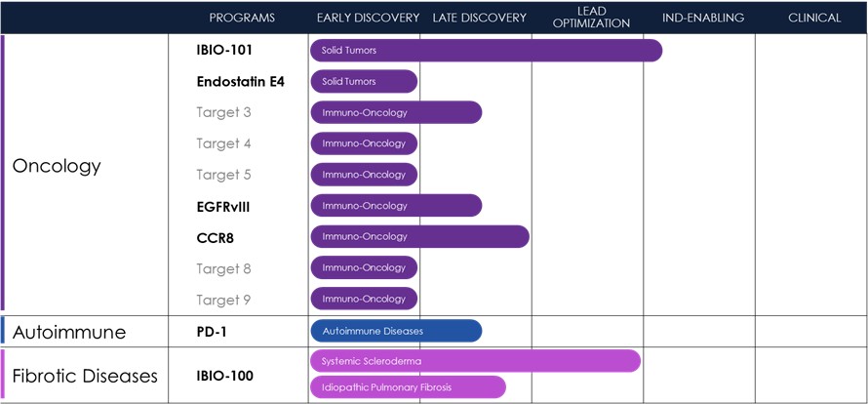The image size is (868, 404).
Task: Click the Oncology category label
Action: [x=57, y=166]
